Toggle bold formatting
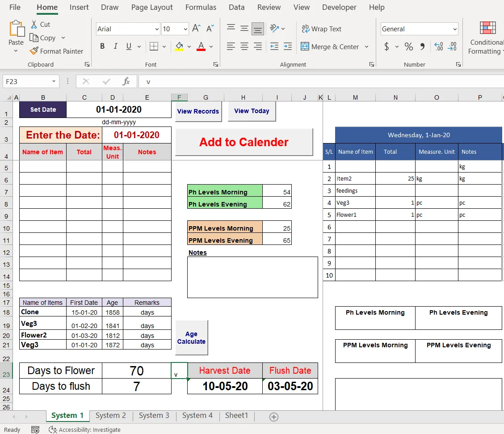504x434 pixels. [102, 46]
